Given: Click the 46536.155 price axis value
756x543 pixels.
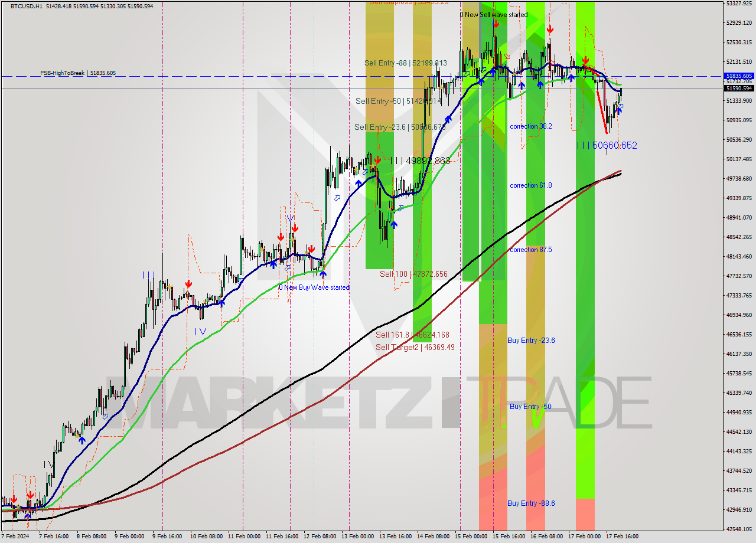Looking at the screenshot, I should [739, 335].
